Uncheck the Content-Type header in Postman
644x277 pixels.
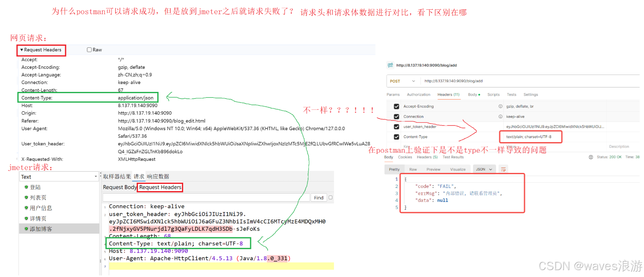[x=397, y=137]
